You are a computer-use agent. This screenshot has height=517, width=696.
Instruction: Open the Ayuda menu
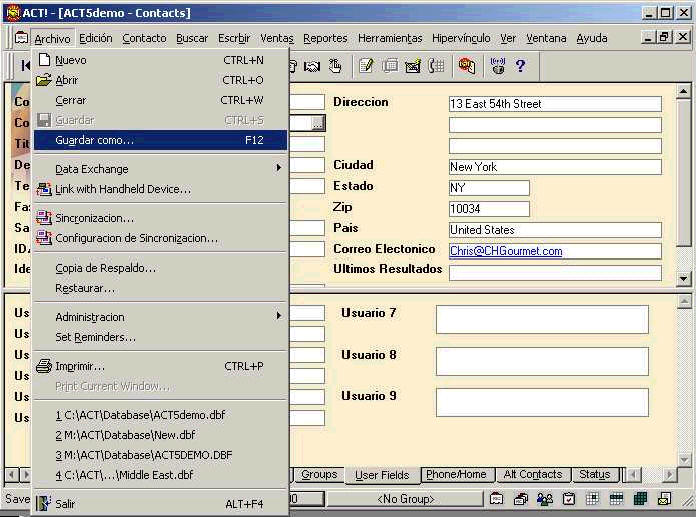[x=591, y=38]
